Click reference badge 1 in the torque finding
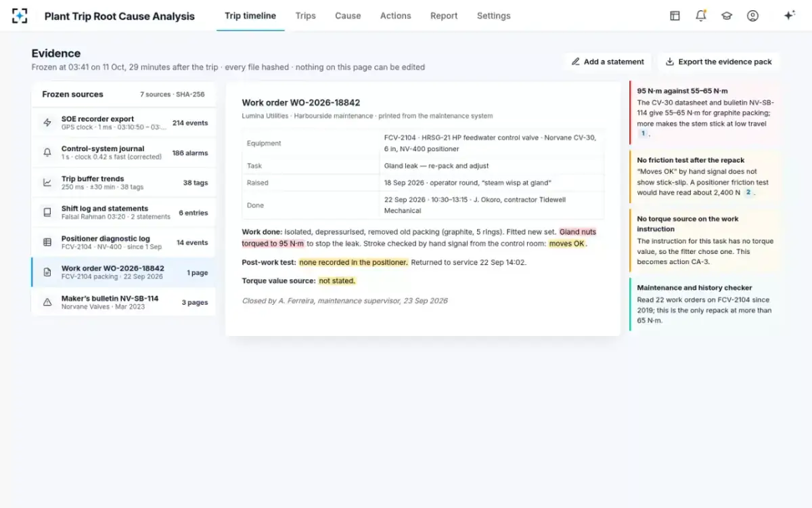The image size is (812, 508). pos(643,134)
